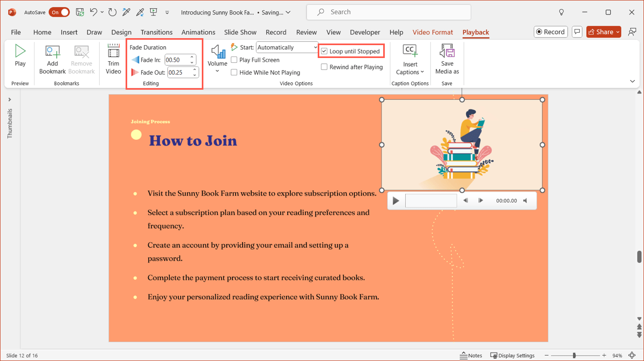Viewport: 644px width, 361px height.
Task: Check Hide While Not Playing
Action: point(234,72)
